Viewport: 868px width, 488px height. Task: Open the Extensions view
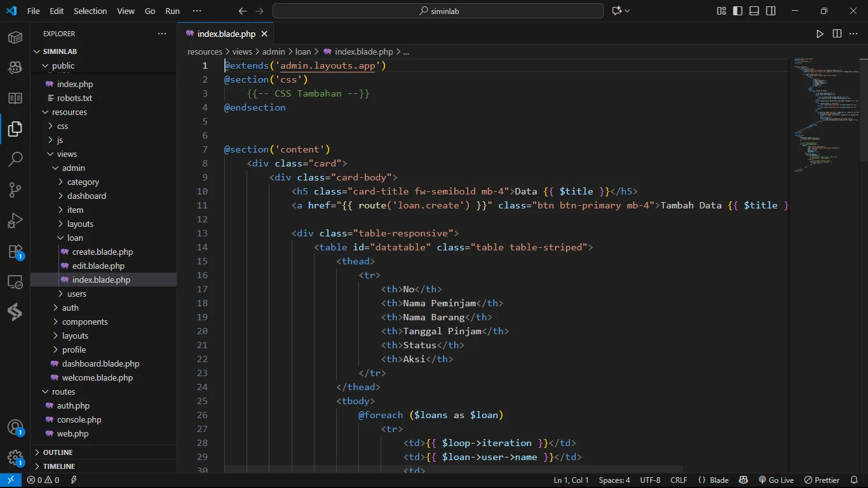pyautogui.click(x=15, y=252)
